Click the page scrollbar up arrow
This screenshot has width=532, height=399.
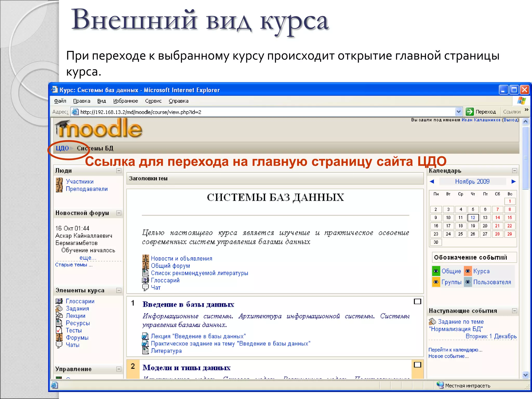[525, 121]
